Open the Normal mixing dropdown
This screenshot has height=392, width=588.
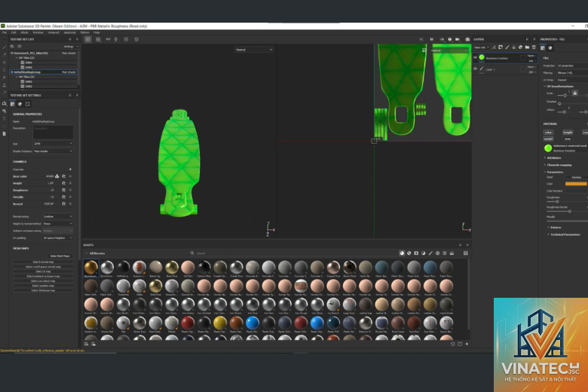58,216
